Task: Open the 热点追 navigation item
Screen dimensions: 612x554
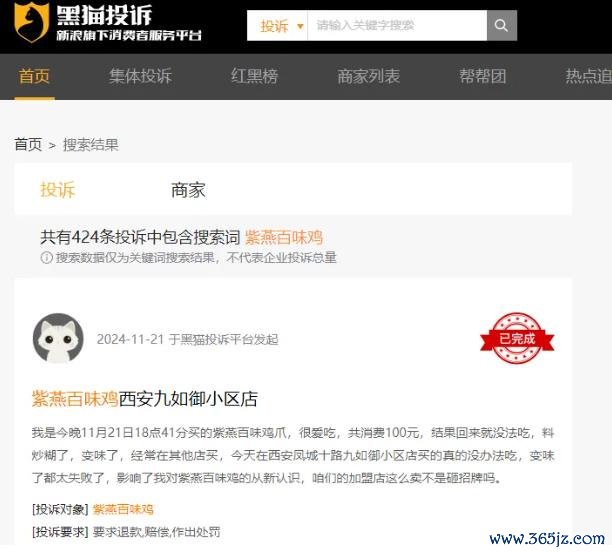Action: pyautogui.click(x=589, y=76)
